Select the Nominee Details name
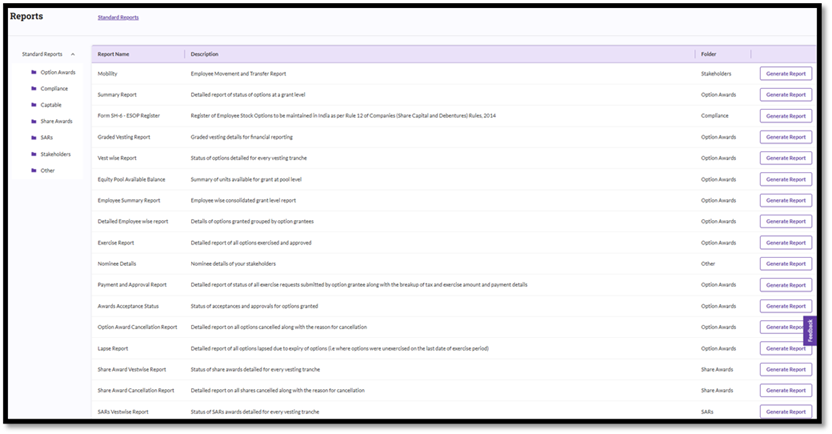This screenshot has width=832, height=434. click(117, 264)
